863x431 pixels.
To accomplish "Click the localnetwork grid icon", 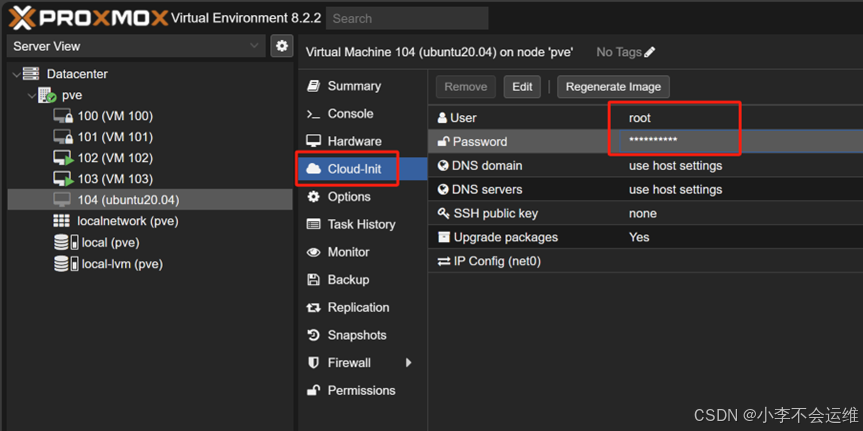I will 61,221.
